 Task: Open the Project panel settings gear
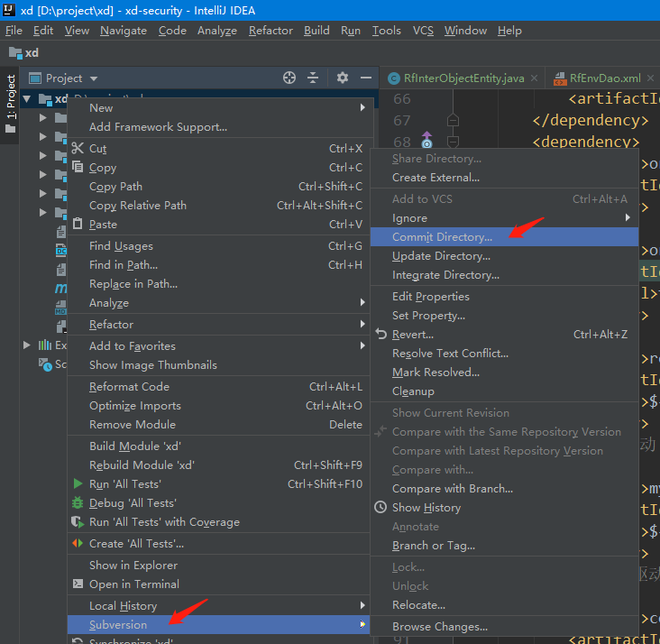343,78
